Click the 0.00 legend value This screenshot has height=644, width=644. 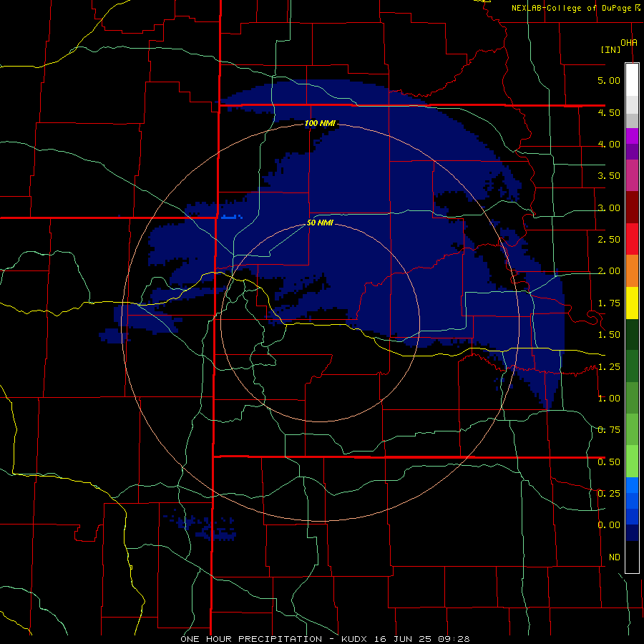pos(609,525)
